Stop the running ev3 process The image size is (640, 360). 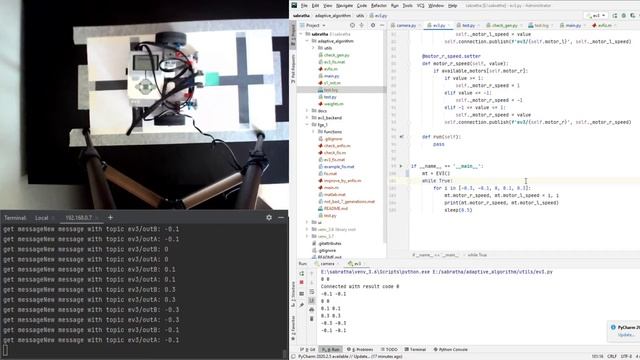pos(302,282)
